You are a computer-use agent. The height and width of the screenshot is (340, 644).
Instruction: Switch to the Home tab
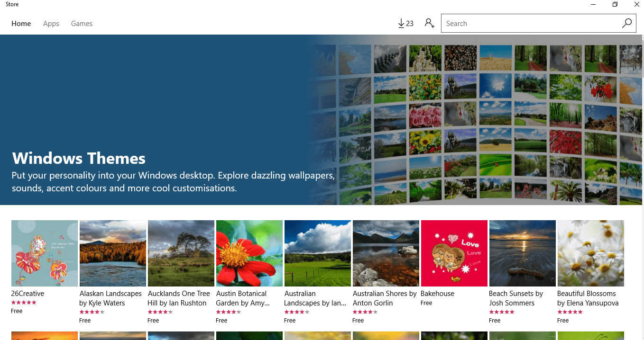point(21,24)
